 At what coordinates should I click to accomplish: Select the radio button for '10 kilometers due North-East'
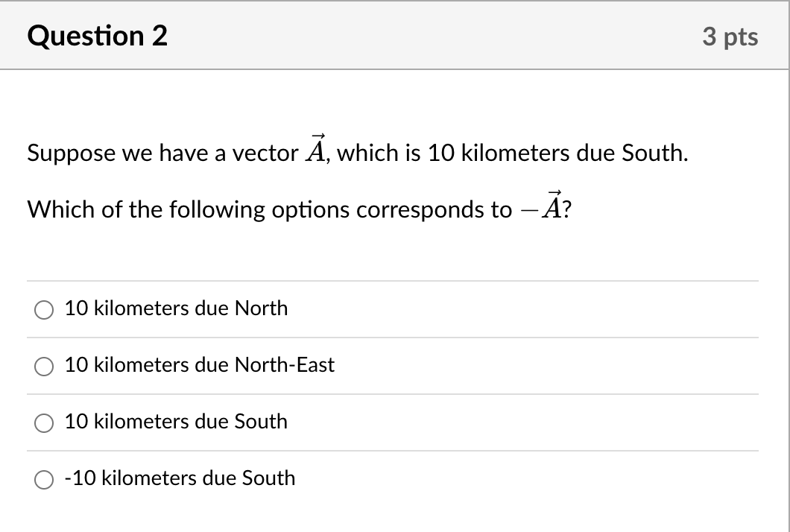tap(45, 366)
